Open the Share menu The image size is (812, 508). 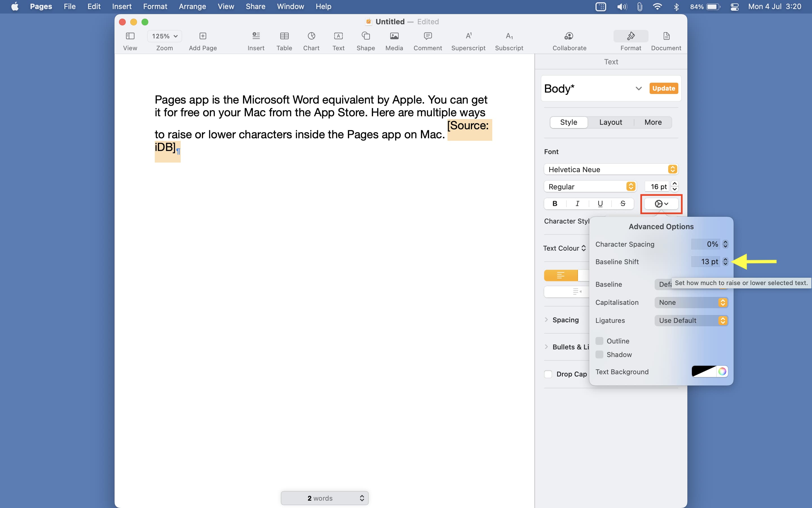click(x=255, y=6)
